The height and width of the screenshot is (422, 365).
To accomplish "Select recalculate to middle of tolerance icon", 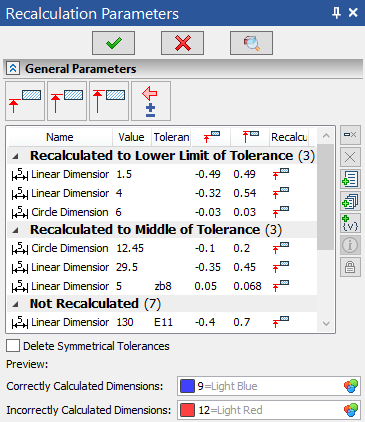I will [x=67, y=101].
